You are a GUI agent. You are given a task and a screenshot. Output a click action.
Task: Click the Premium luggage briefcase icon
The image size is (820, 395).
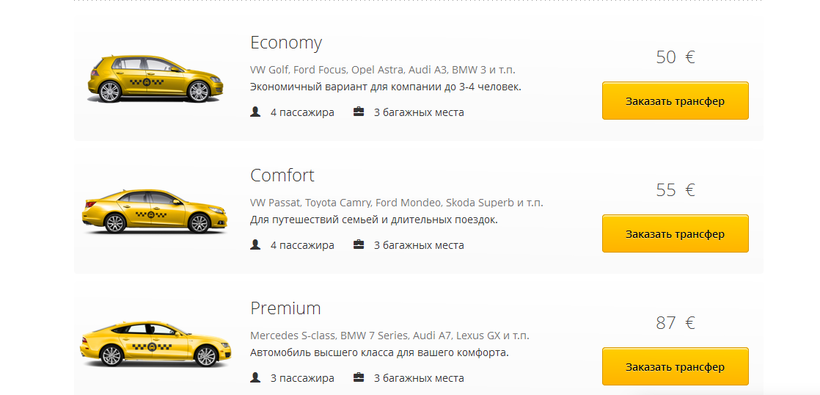click(359, 377)
